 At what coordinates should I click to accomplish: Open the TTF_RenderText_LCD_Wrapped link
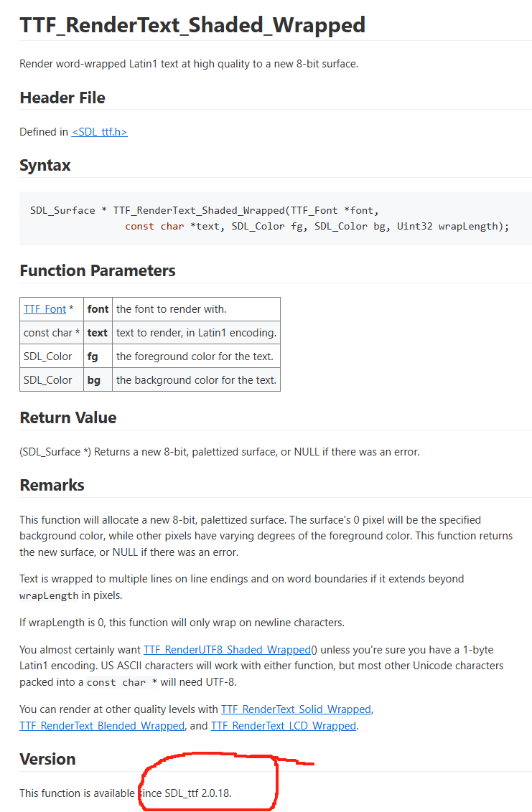[284, 726]
